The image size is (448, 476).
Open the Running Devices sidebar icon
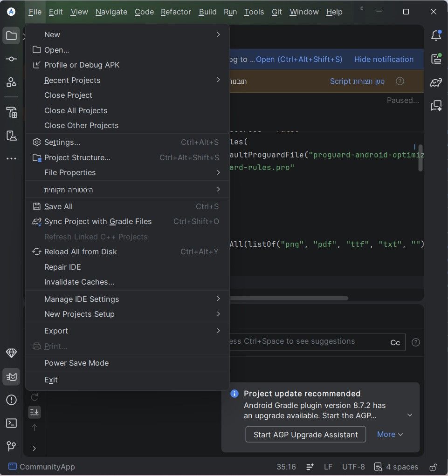(11, 136)
